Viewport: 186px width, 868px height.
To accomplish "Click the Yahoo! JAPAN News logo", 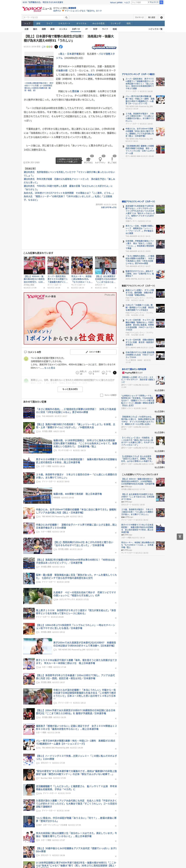I will tap(37, 9).
